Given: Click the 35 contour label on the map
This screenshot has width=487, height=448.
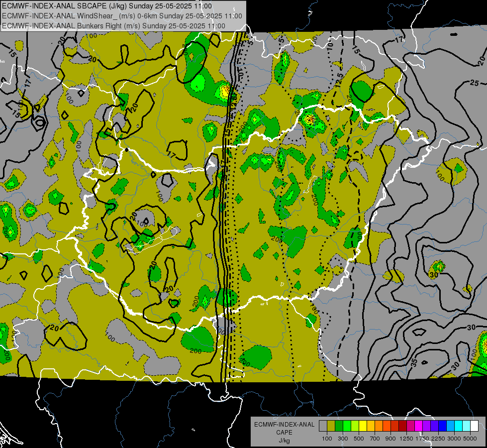Looking at the screenshot, I should click(414, 362).
